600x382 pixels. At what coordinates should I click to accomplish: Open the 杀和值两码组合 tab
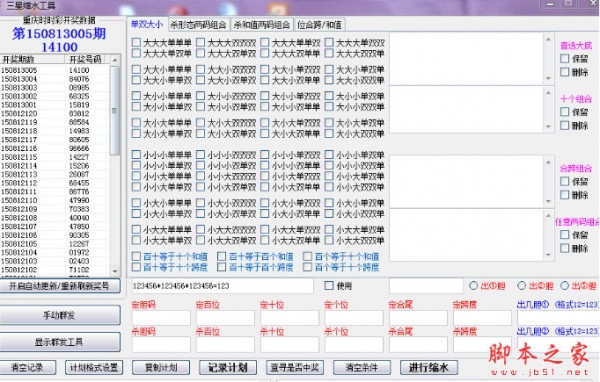(x=262, y=25)
